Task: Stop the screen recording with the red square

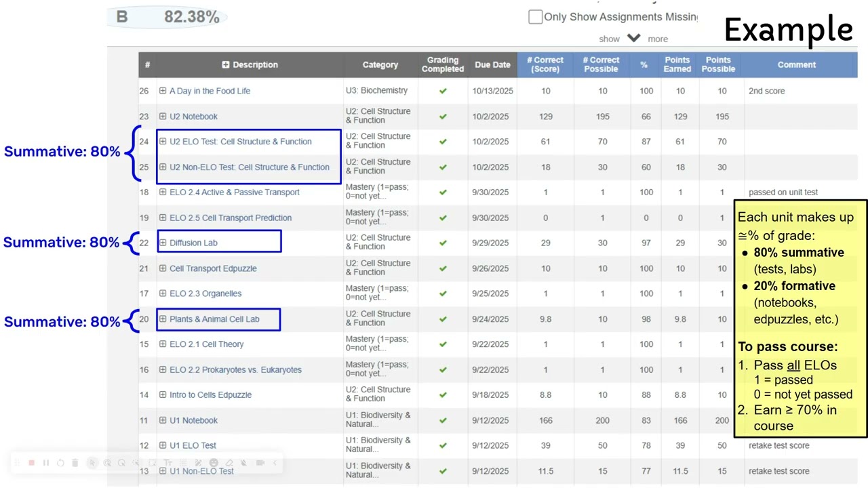Action: pos(31,463)
